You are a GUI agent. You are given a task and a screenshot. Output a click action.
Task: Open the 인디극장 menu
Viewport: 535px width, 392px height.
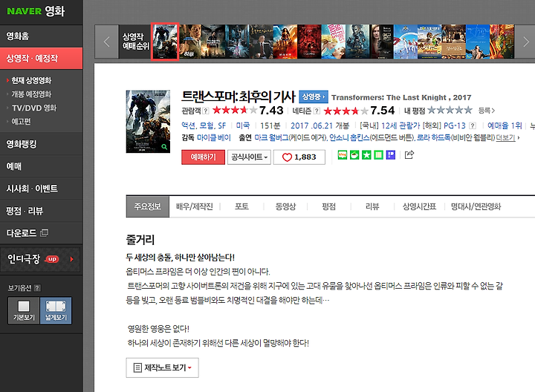pyautogui.click(x=41, y=259)
